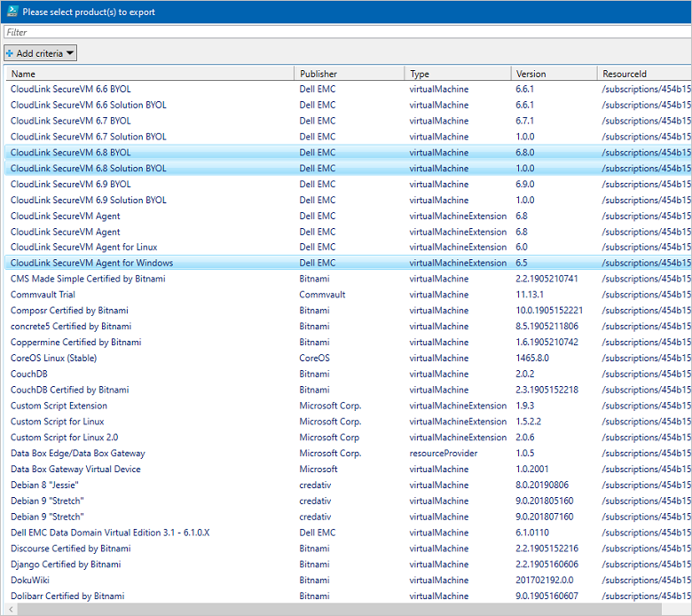Click CloudLink SecureVM Agent for Windows row
This screenshot has height=616, width=692.
[348, 263]
